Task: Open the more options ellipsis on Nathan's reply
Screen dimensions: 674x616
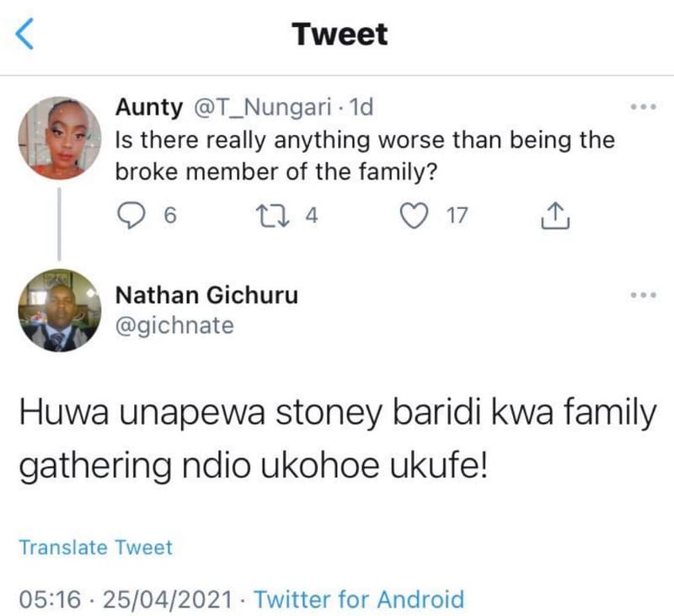Action: coord(644,294)
